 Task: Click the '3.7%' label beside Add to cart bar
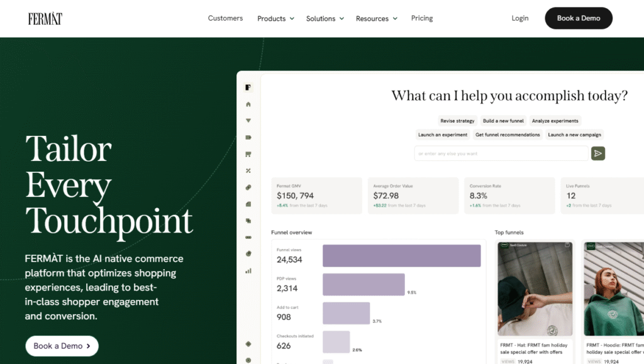pyautogui.click(x=377, y=321)
